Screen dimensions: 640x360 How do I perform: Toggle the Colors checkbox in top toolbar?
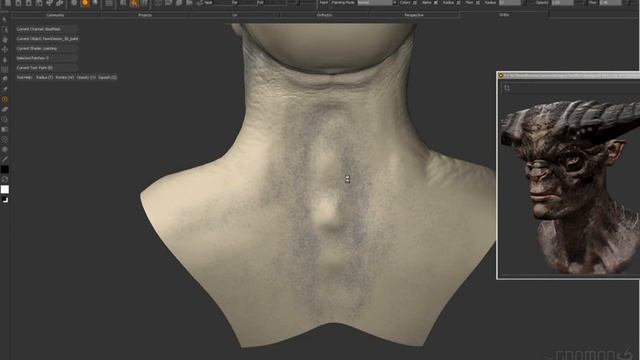pos(415,2)
